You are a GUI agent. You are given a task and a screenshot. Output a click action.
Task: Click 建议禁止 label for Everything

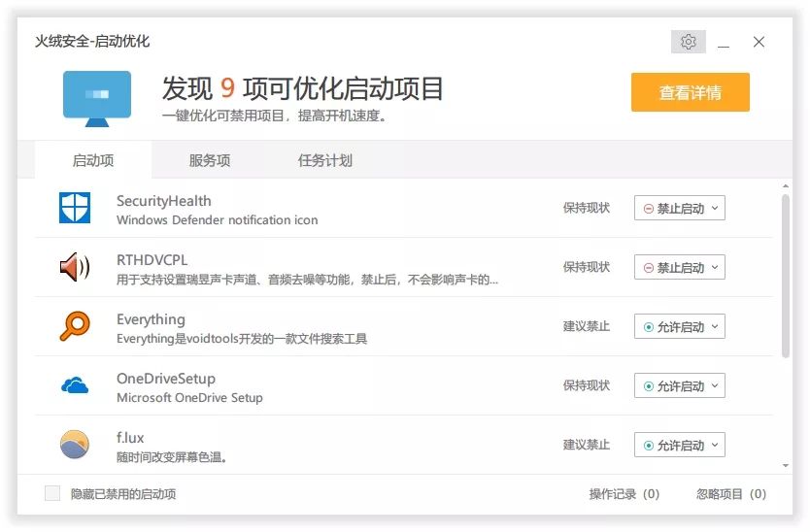coord(587,326)
